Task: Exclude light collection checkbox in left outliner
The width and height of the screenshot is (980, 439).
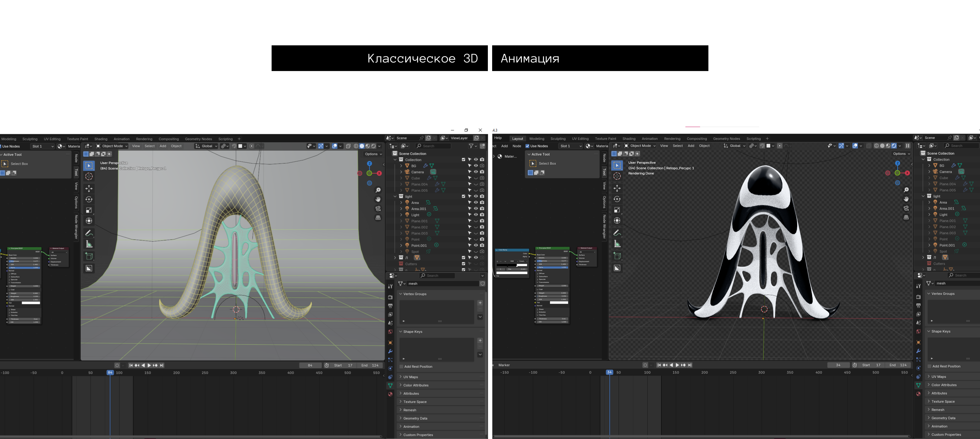Action: pyautogui.click(x=463, y=196)
